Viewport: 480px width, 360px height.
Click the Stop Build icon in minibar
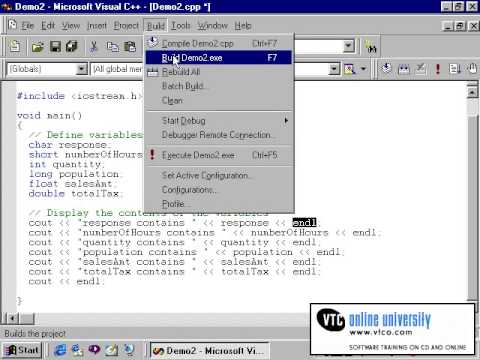click(x=421, y=69)
